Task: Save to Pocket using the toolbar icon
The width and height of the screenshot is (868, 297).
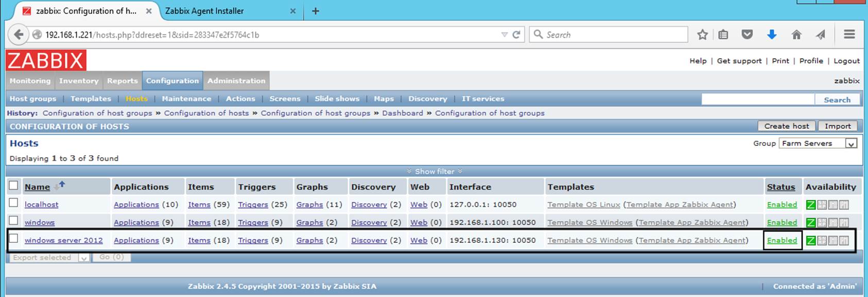Action: 747,35
